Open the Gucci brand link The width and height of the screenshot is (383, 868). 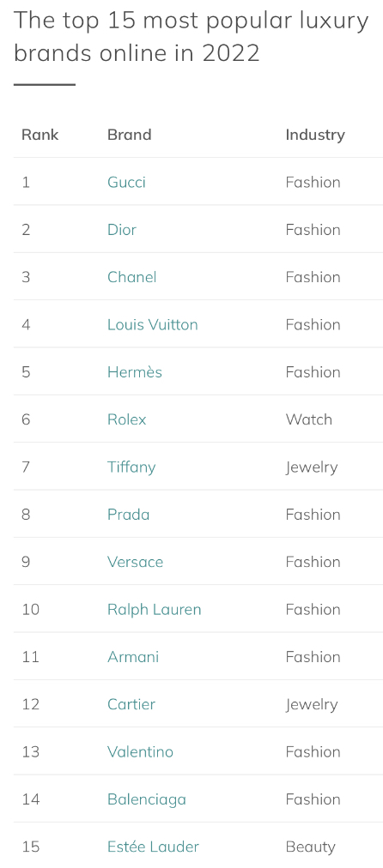click(126, 182)
